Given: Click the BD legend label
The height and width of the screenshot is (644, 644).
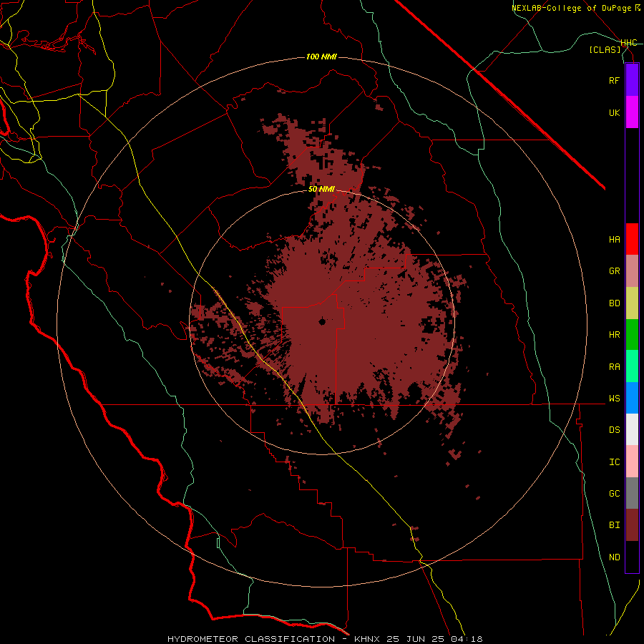Looking at the screenshot, I should pos(614,303).
